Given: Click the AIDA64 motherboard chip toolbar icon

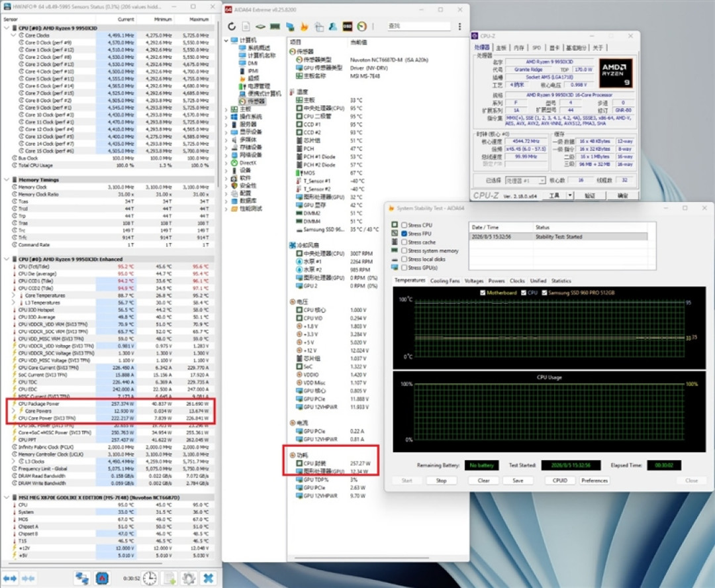Looking at the screenshot, I should point(260,26).
